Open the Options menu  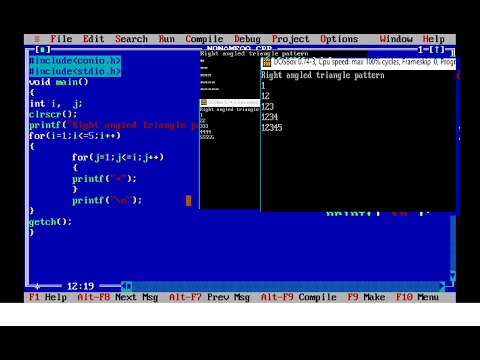click(x=339, y=39)
